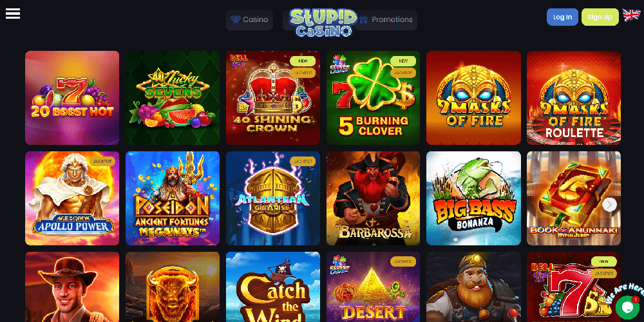
Task: Open the 20 Boost Hot game
Action: point(72,98)
